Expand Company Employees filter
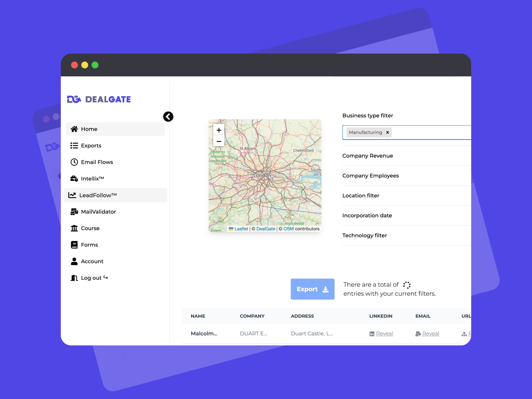 point(407,176)
